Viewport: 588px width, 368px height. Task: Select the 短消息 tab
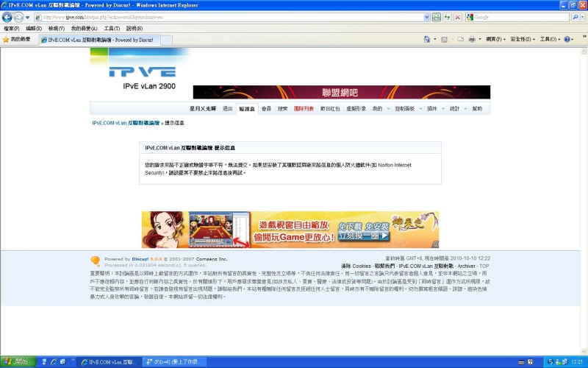(247, 109)
